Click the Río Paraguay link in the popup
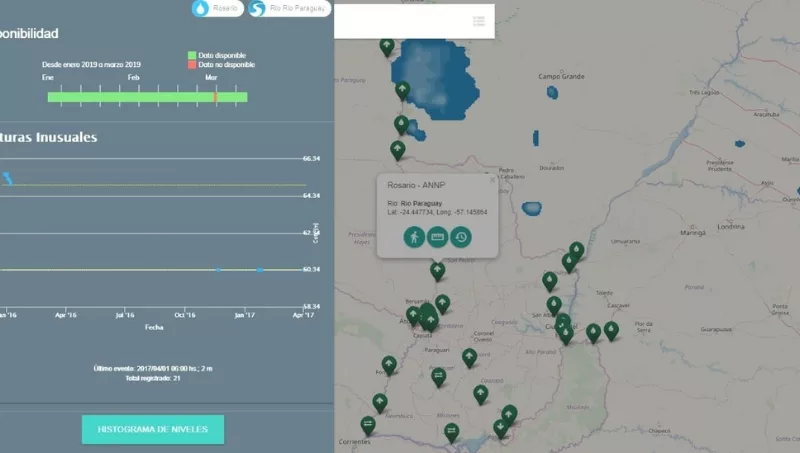 (x=421, y=203)
